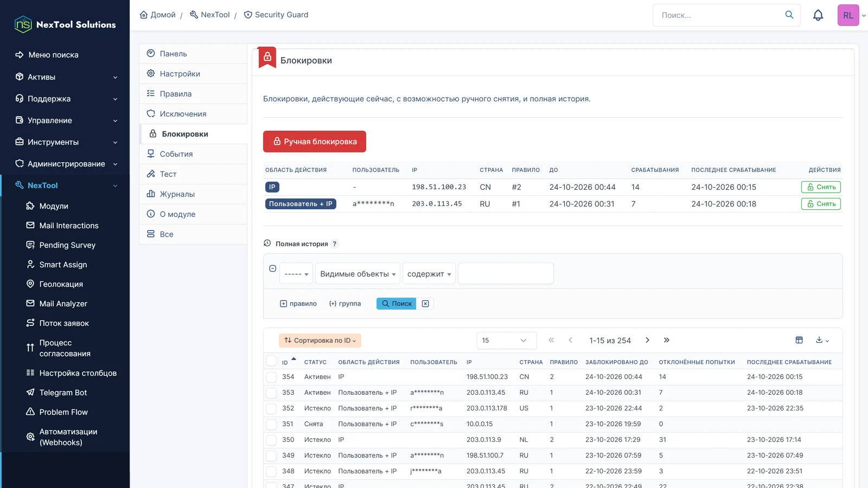Switch to the Правила tab
Image resolution: width=868 pixels, height=488 pixels.
[x=193, y=94]
